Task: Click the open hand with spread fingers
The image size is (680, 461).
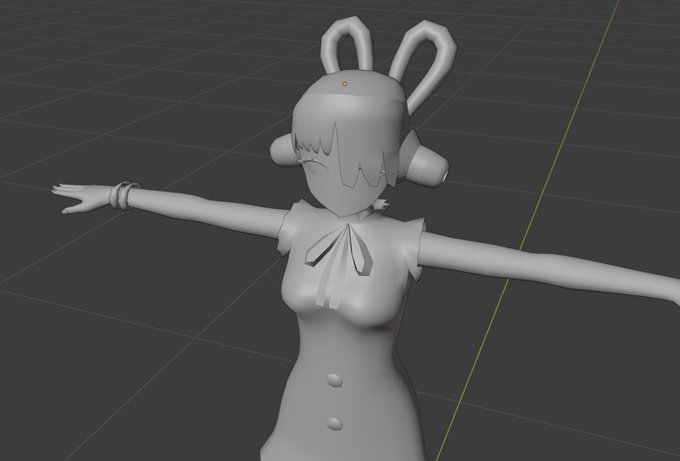Action: pos(82,198)
